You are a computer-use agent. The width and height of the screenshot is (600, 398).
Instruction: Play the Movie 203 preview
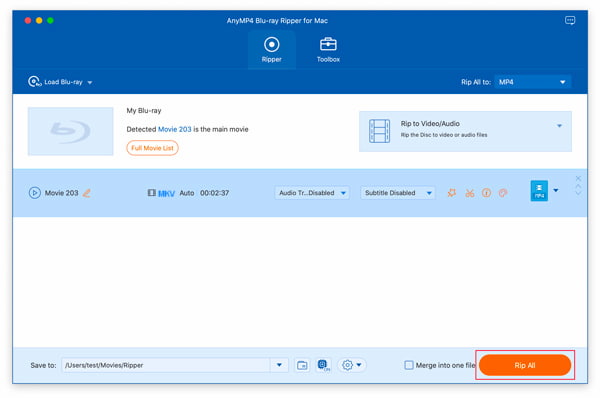click(34, 193)
